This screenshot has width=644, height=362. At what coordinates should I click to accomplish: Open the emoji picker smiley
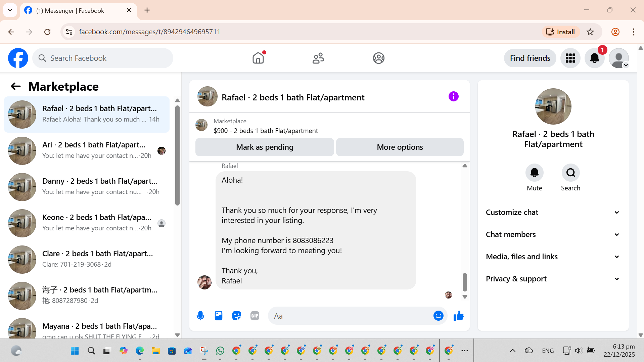[438, 316]
